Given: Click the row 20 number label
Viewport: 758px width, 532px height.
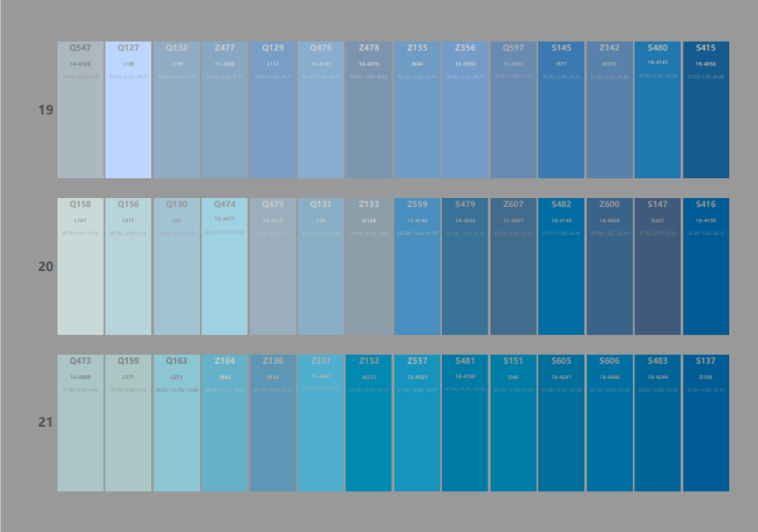Looking at the screenshot, I should 46,267.
